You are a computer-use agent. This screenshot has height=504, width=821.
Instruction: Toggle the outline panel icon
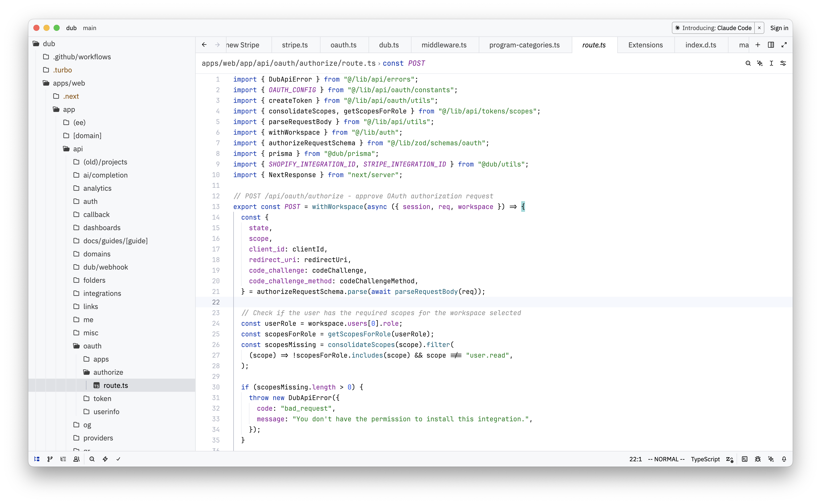click(63, 459)
